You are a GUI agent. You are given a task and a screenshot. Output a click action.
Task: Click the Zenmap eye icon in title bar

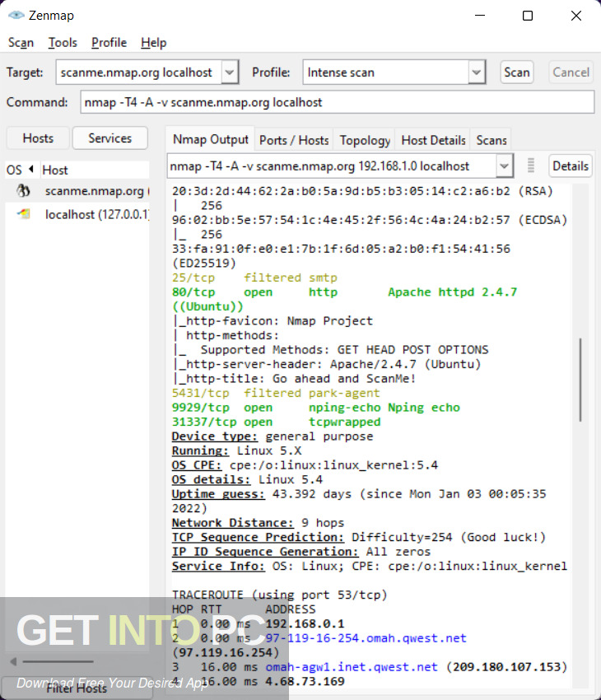click(16, 15)
